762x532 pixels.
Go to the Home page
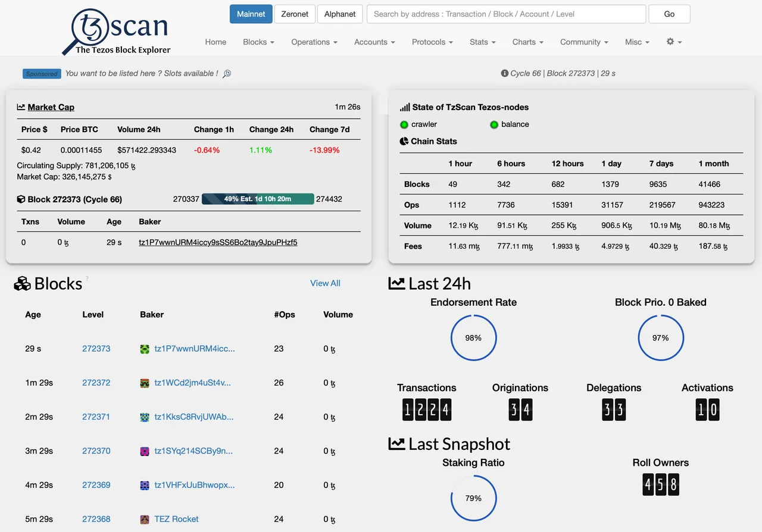point(216,42)
